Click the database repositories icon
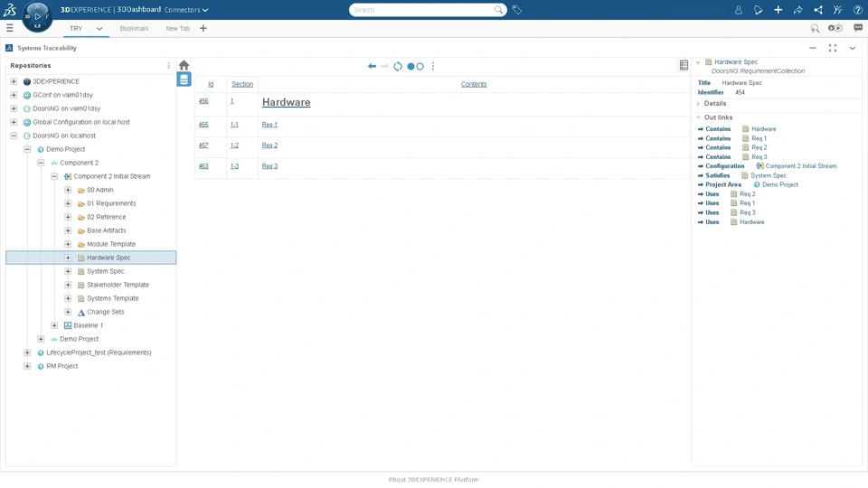 tap(184, 80)
